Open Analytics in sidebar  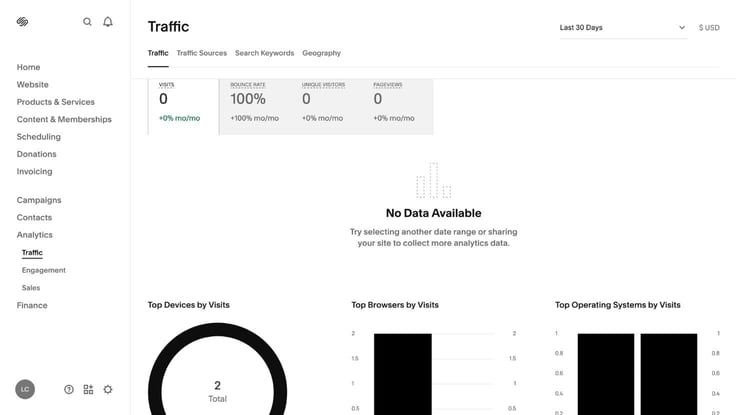pyautogui.click(x=34, y=235)
